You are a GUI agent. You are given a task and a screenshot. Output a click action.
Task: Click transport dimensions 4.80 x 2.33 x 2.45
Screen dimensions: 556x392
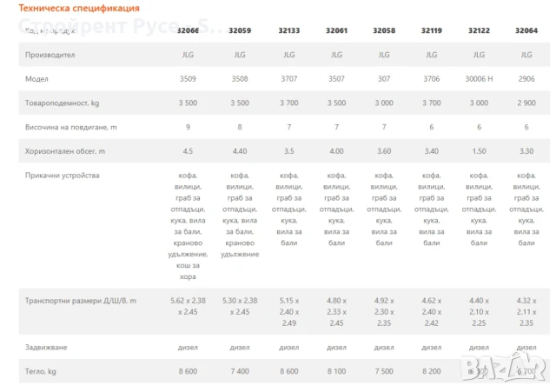tap(336, 312)
